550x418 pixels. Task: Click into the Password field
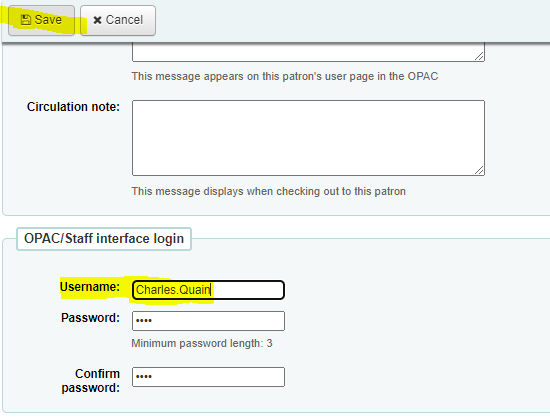coord(208,321)
